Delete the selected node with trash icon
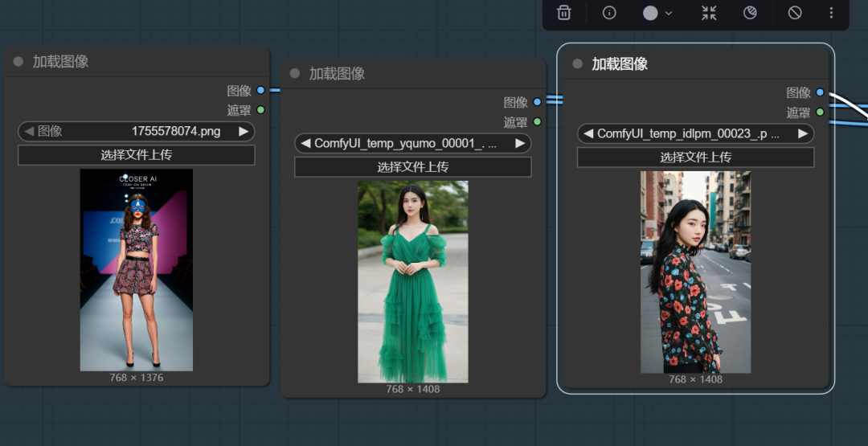 [563, 13]
